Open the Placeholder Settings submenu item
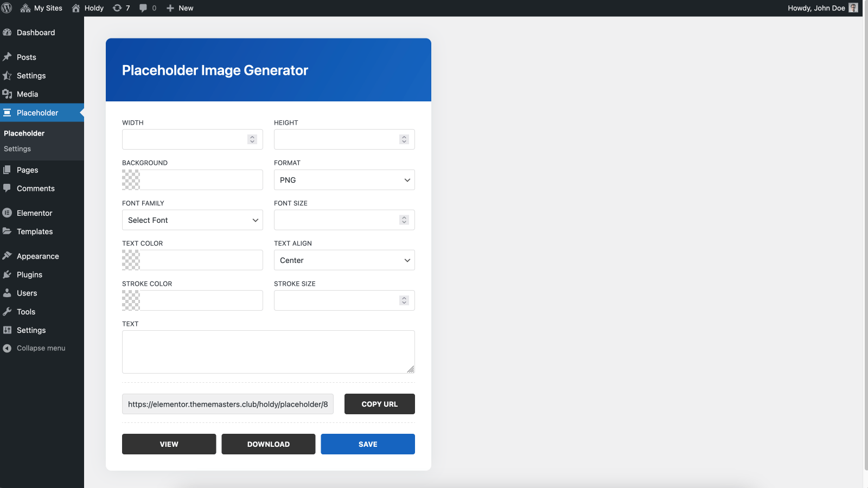 (17, 149)
